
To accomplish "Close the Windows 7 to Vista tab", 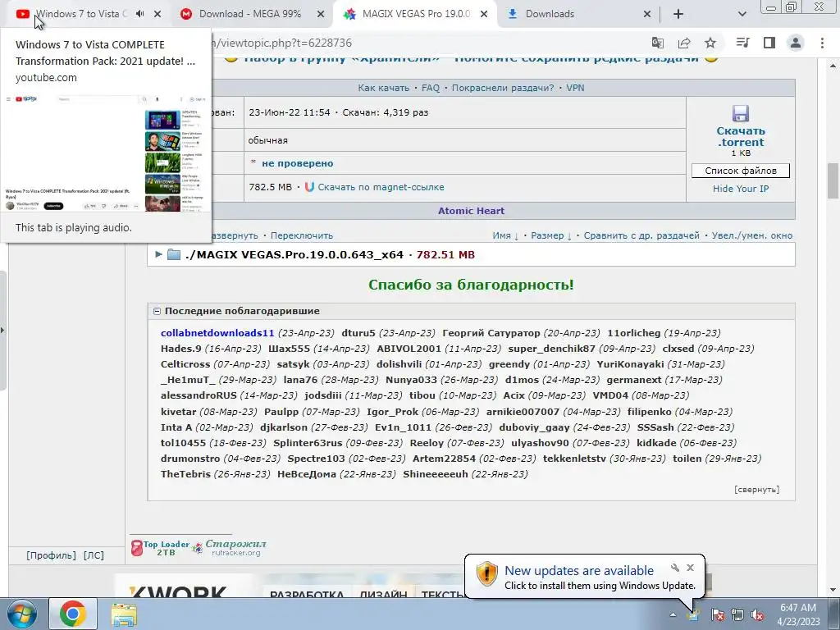I will pyautogui.click(x=157, y=14).
